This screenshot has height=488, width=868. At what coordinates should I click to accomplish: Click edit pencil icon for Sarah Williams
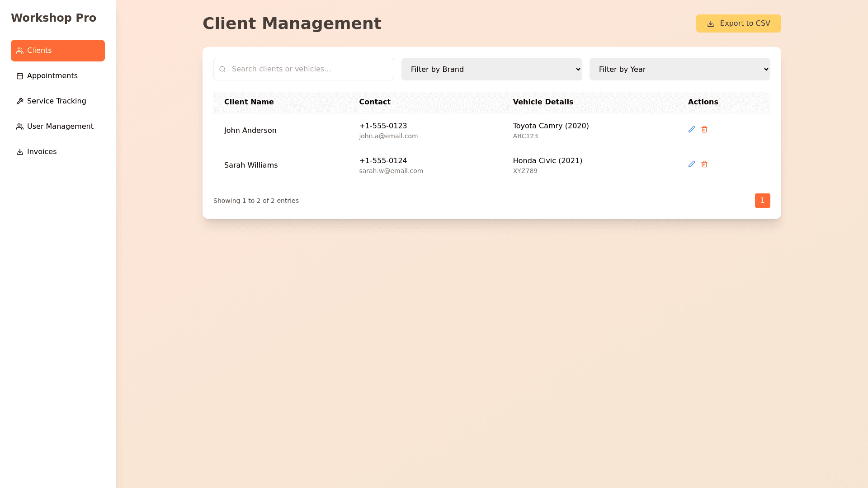point(691,164)
